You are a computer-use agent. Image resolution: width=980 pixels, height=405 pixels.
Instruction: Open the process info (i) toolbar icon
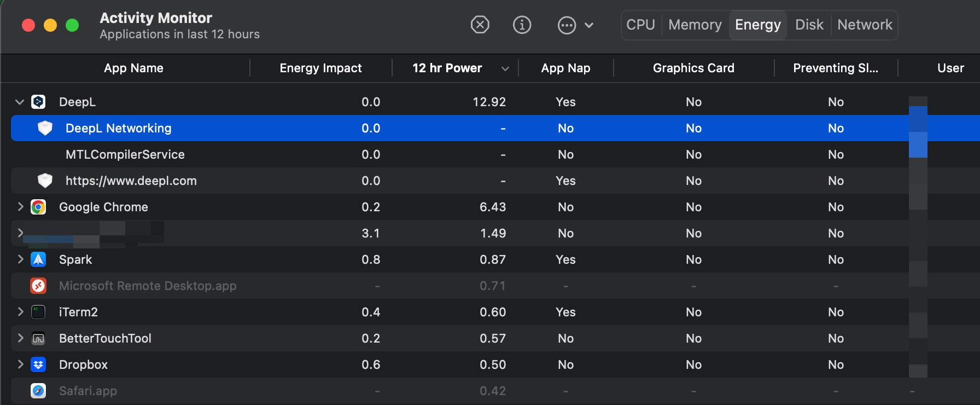point(522,25)
